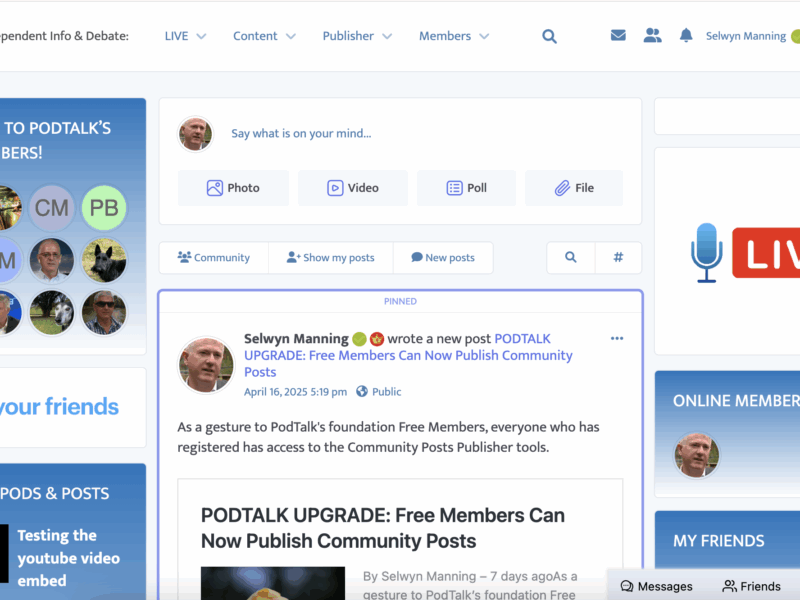The height and width of the screenshot is (600, 800).
Task: Click the PODS & POSTS panel heading
Action: [x=55, y=493]
